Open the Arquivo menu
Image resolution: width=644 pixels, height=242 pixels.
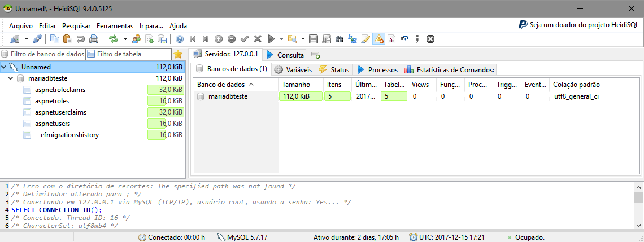click(20, 26)
